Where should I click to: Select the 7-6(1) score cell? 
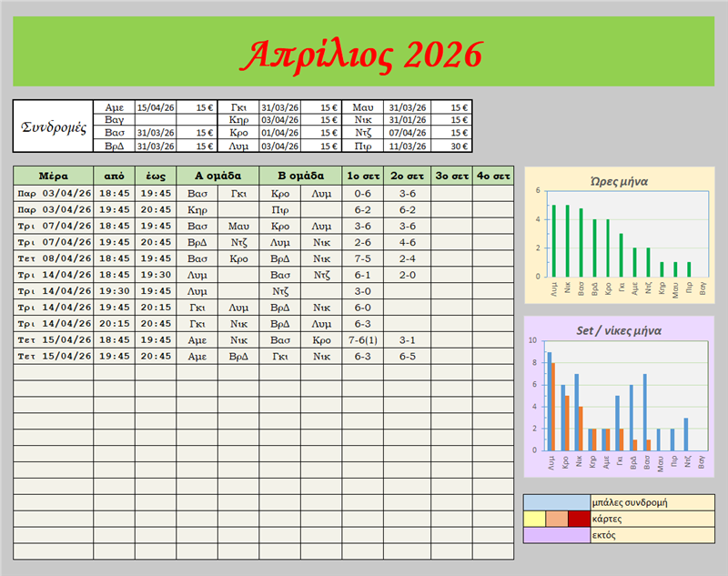(362, 339)
